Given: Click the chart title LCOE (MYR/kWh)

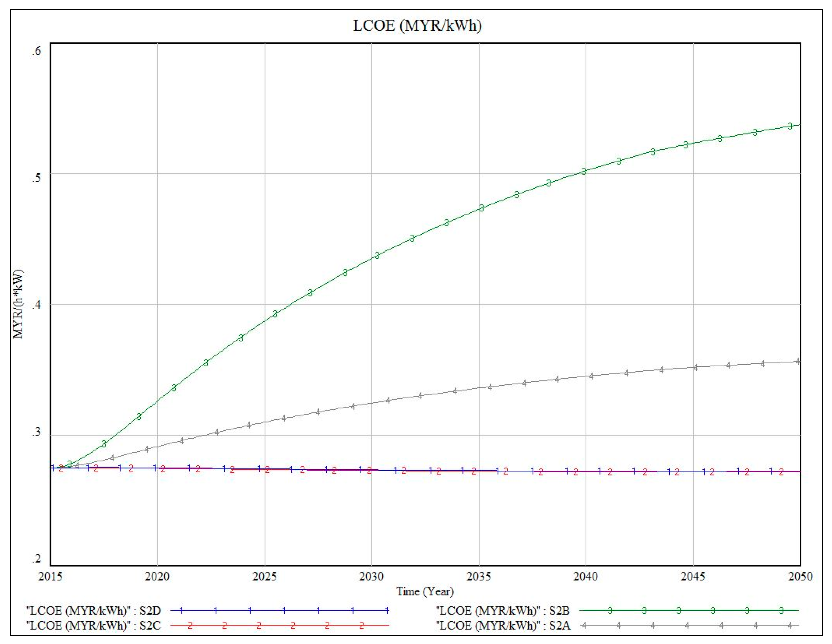Looking at the screenshot, I should coord(417,25).
